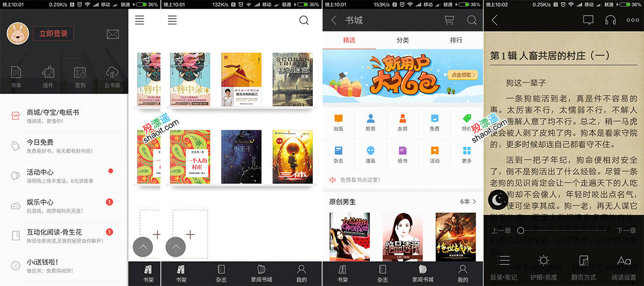Go to 上一章 previous chapter
Viewport: 644px width, 286px height.
(501, 231)
